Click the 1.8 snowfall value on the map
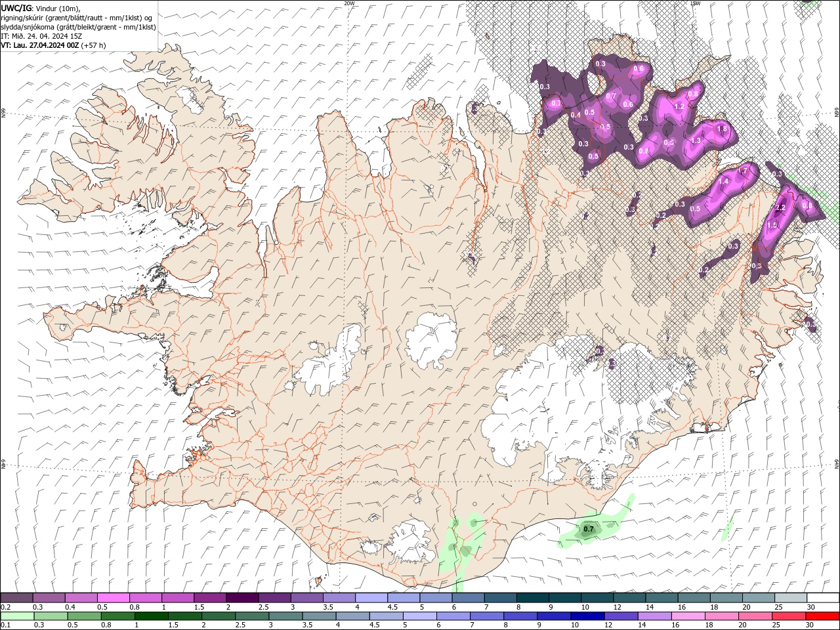The height and width of the screenshot is (630, 840). pos(723,129)
